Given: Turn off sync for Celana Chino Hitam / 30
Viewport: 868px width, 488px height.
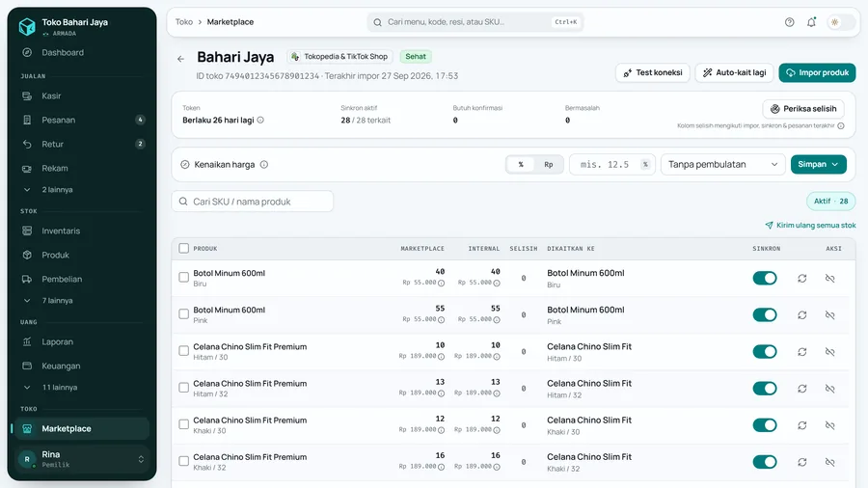Looking at the screenshot, I should [765, 352].
